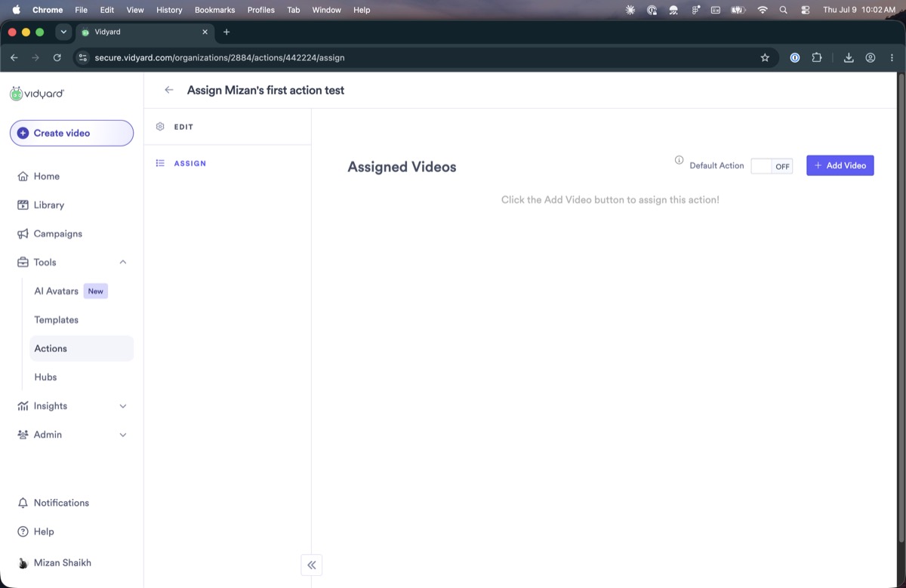Image resolution: width=906 pixels, height=588 pixels.
Task: Click the page vertical scrollbar
Action: pyautogui.click(x=901, y=307)
